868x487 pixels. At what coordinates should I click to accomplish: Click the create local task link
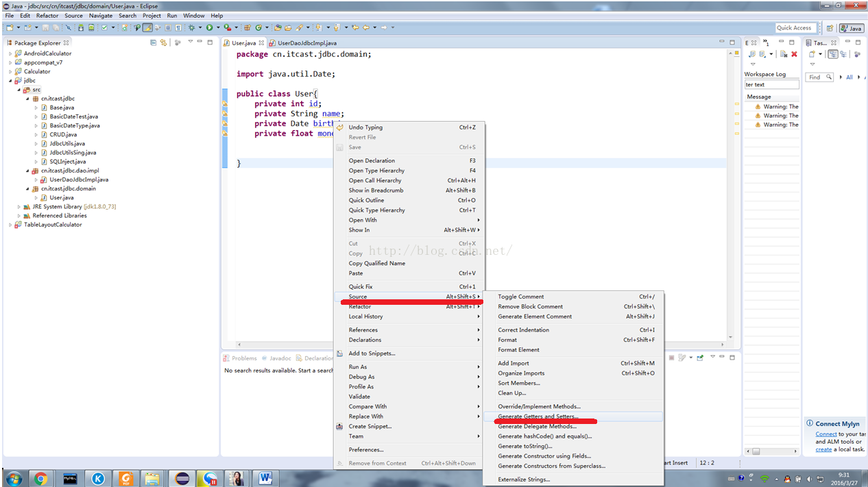823,449
